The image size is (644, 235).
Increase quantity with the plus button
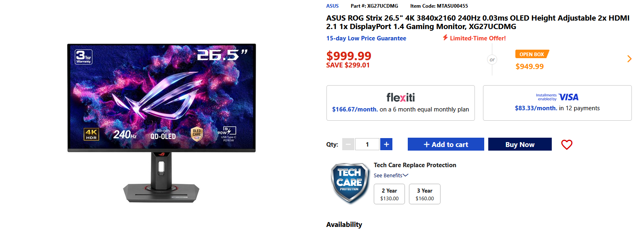(x=386, y=144)
